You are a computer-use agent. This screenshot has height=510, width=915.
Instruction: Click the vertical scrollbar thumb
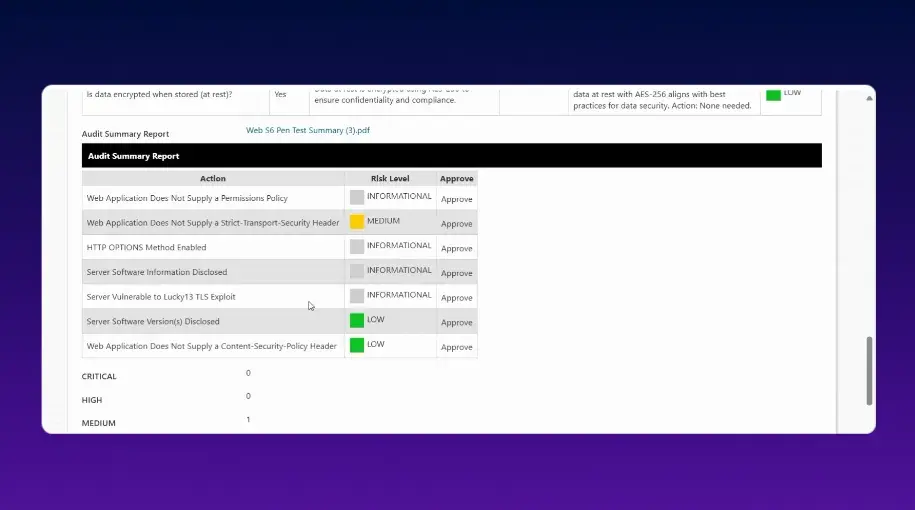(869, 370)
